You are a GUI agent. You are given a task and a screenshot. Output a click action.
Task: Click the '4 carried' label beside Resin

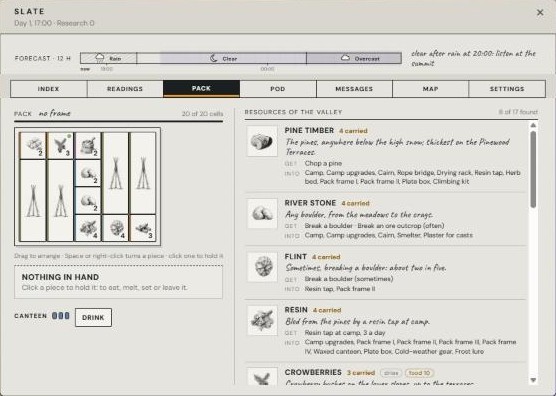click(x=327, y=310)
